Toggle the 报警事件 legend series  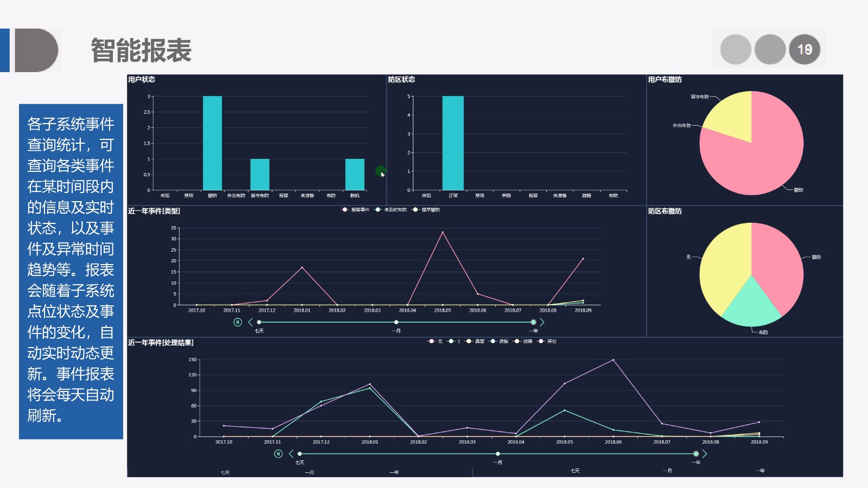(x=355, y=210)
